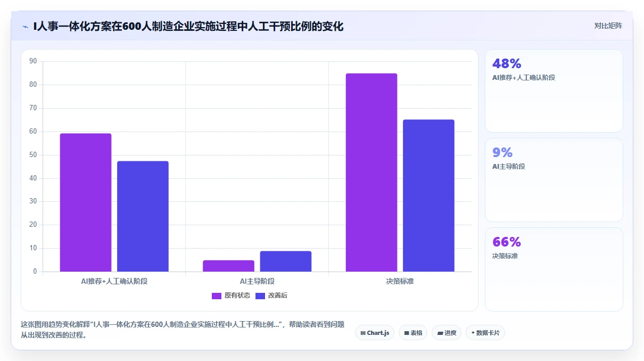Click the sparkle icon in 数据卡片 chip
Image resolution: width=644 pixels, height=361 pixels.
click(x=473, y=333)
